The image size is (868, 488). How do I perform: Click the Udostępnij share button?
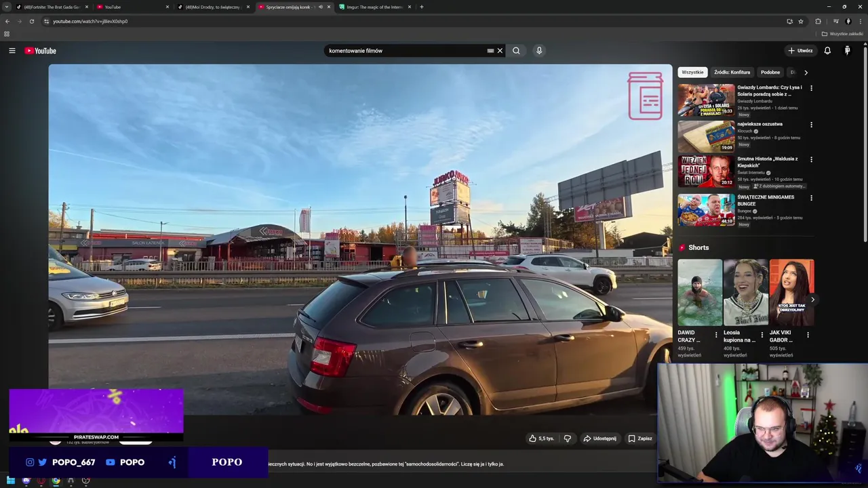600,439
